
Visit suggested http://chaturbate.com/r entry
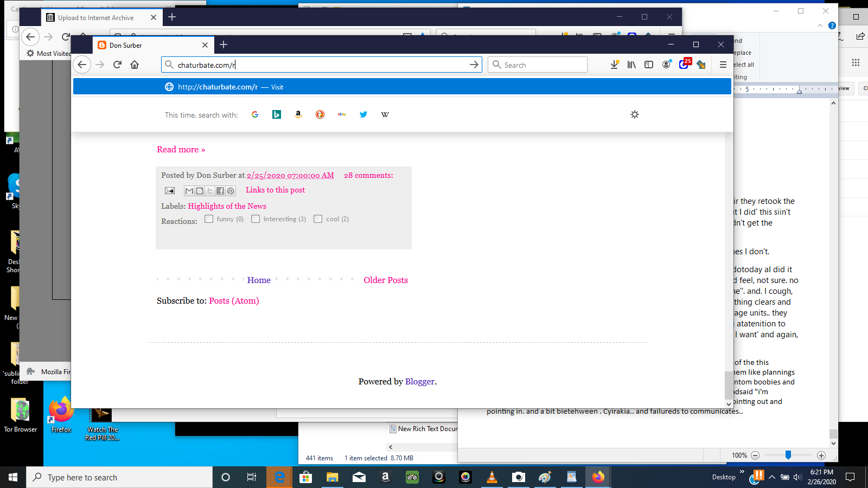click(402, 87)
